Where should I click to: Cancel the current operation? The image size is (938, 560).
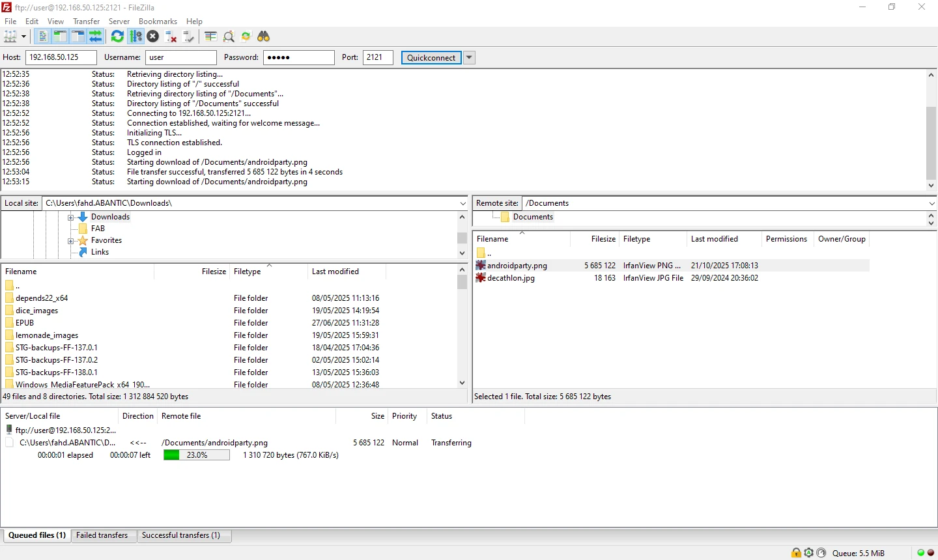(152, 36)
